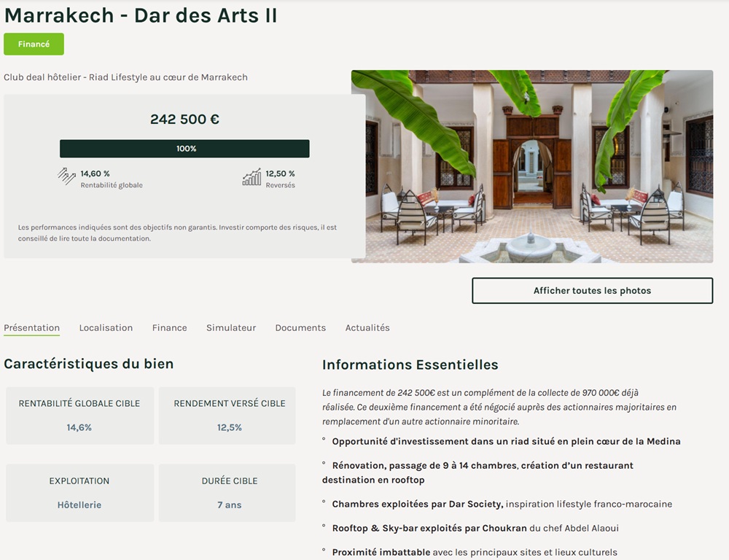Click the Rentabilité Globale Cible card
This screenshot has width=729, height=560.
click(79, 415)
